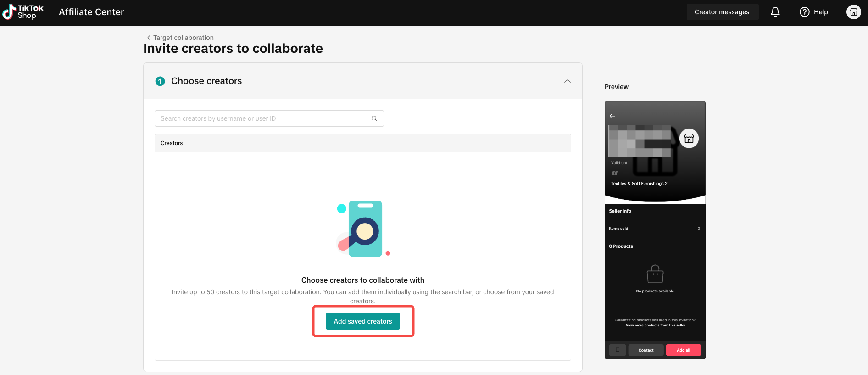Open the shop account avatar icon

tap(853, 12)
